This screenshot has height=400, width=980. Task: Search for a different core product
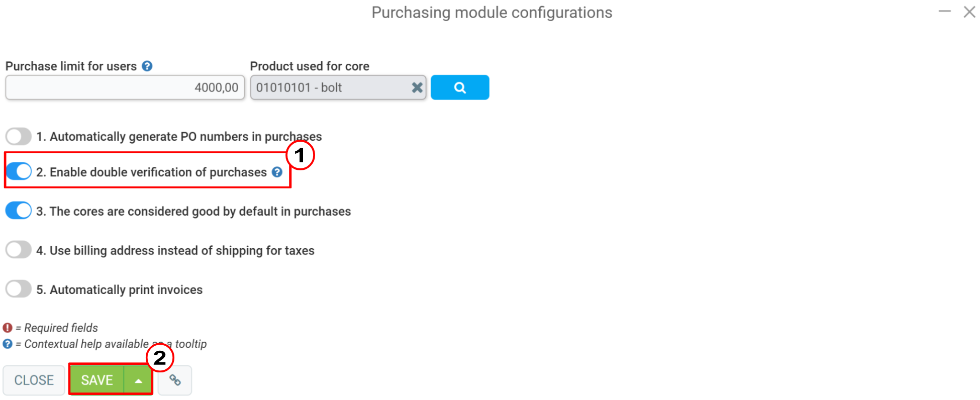(459, 87)
